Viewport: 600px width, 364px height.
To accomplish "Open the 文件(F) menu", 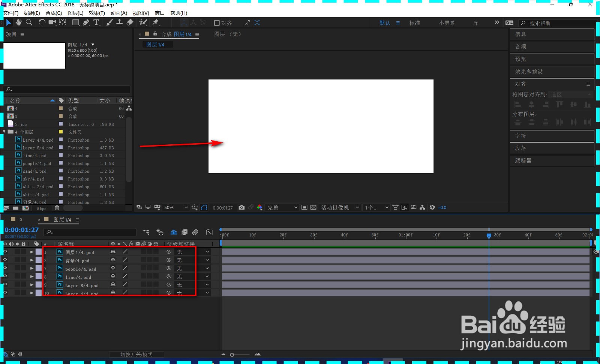I will click(x=11, y=13).
